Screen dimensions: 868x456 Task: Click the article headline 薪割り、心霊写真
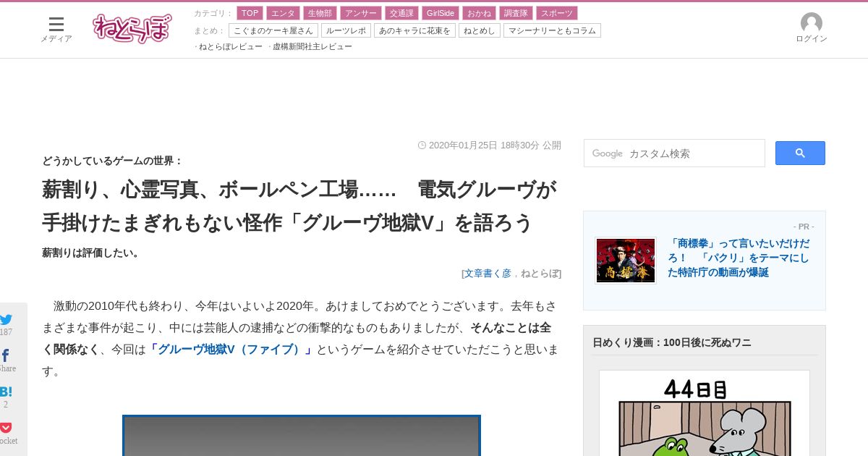pos(300,206)
